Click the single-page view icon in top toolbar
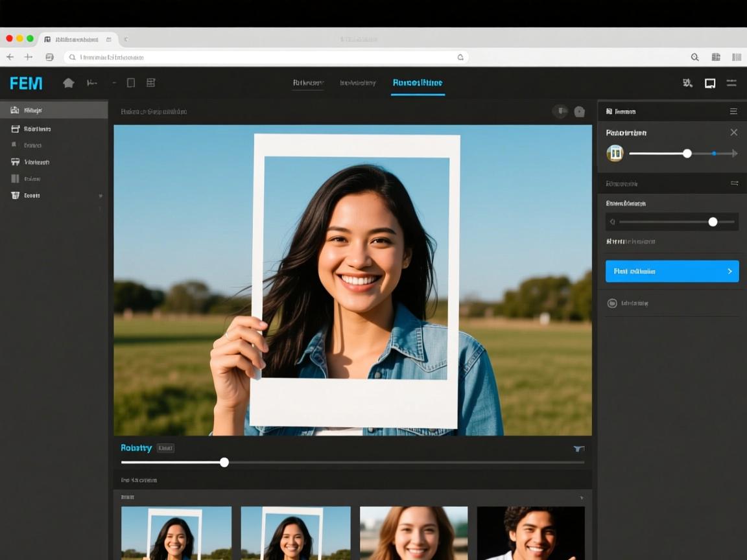The image size is (747, 560). click(131, 83)
